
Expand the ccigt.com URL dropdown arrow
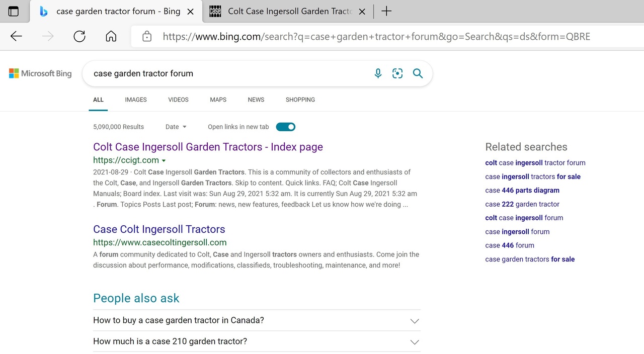[x=164, y=161]
